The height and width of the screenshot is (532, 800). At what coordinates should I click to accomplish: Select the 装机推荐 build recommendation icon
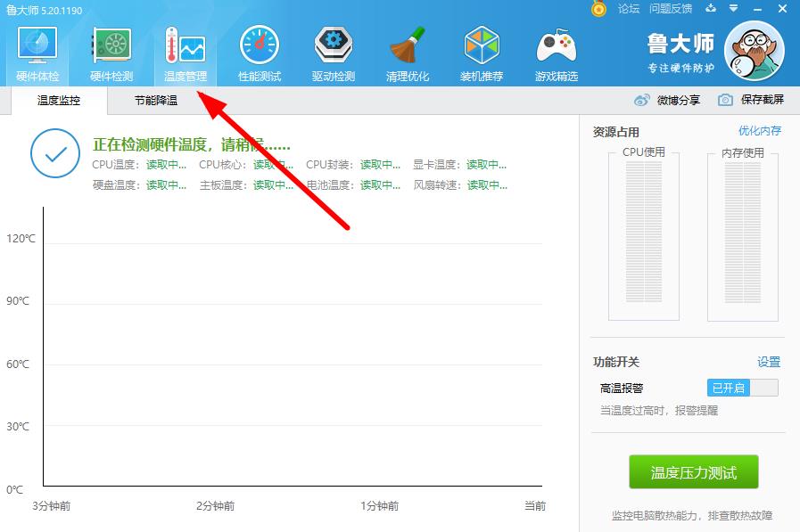pyautogui.click(x=482, y=51)
